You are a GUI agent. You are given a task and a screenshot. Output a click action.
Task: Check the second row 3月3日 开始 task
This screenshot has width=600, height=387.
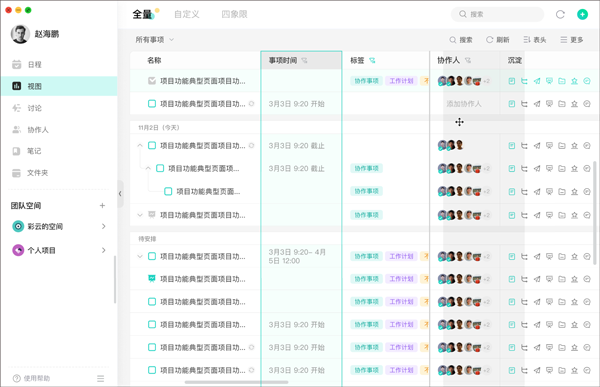152,103
